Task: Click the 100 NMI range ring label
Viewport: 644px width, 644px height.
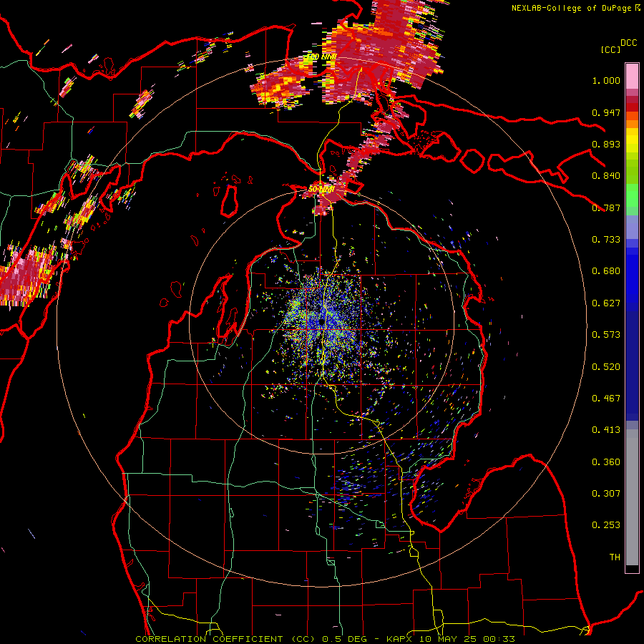Action: (321, 57)
